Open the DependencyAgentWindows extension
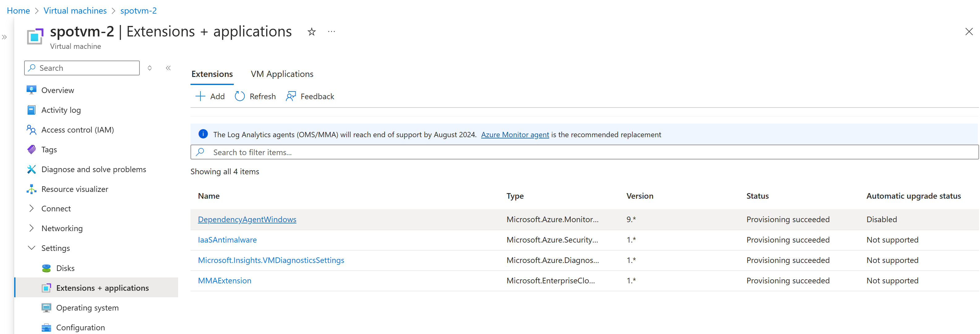 247,219
